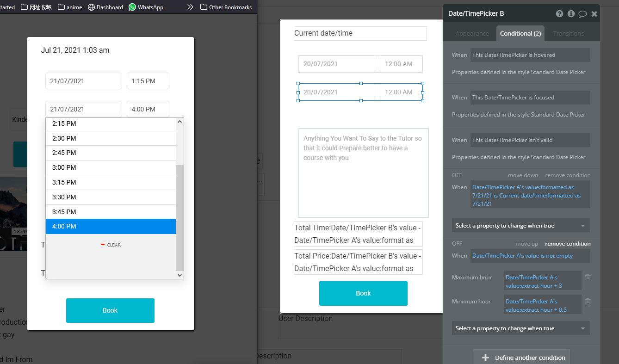The image size is (619, 364).
Task: Select the Book button in editor canvas
Action: [x=363, y=293]
